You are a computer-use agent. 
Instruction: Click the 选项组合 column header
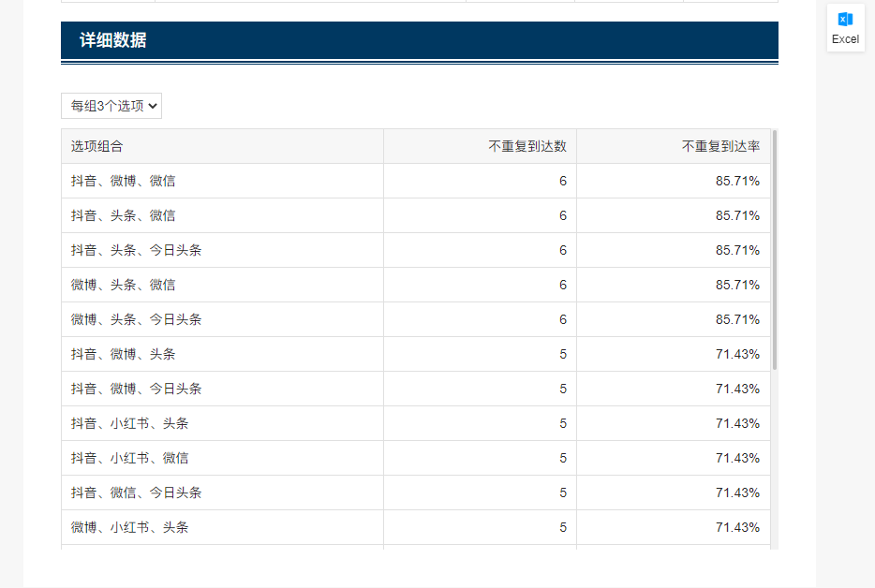tap(222, 146)
